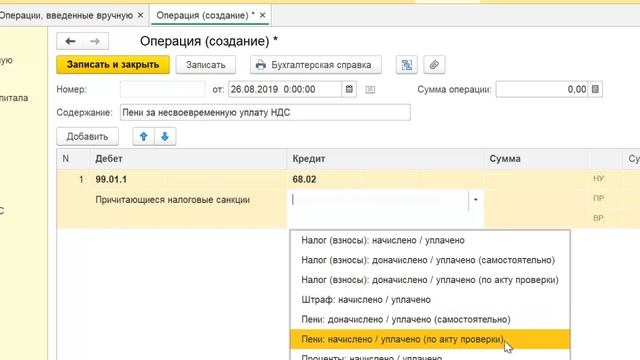640x360 pixels.
Task: Go forward with the right arrow button
Action: tap(95, 41)
